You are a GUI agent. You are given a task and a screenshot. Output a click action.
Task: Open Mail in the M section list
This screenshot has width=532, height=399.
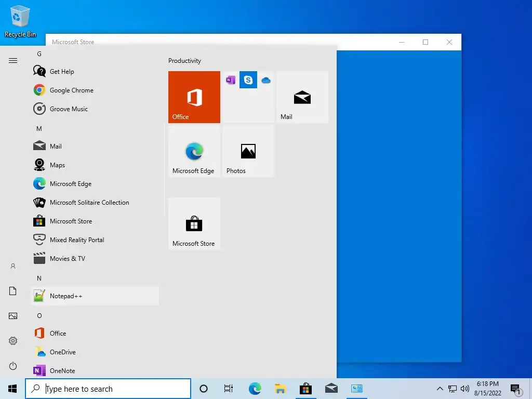tap(95, 146)
